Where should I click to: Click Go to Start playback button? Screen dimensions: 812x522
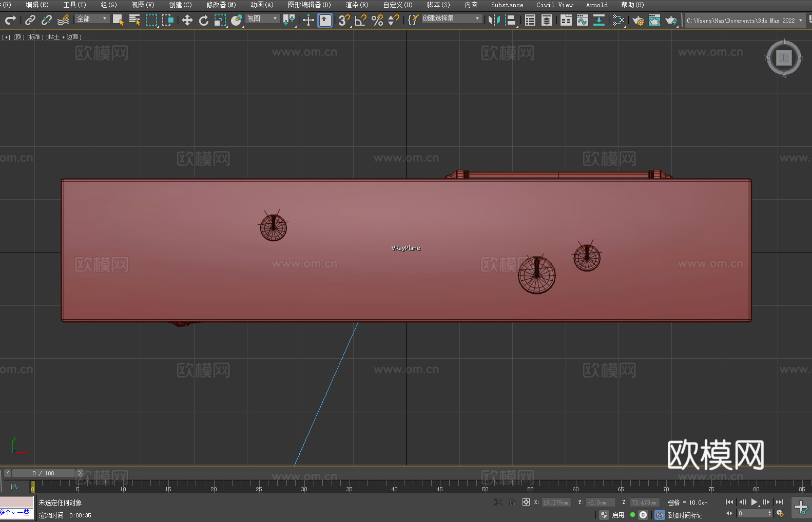[x=729, y=502]
